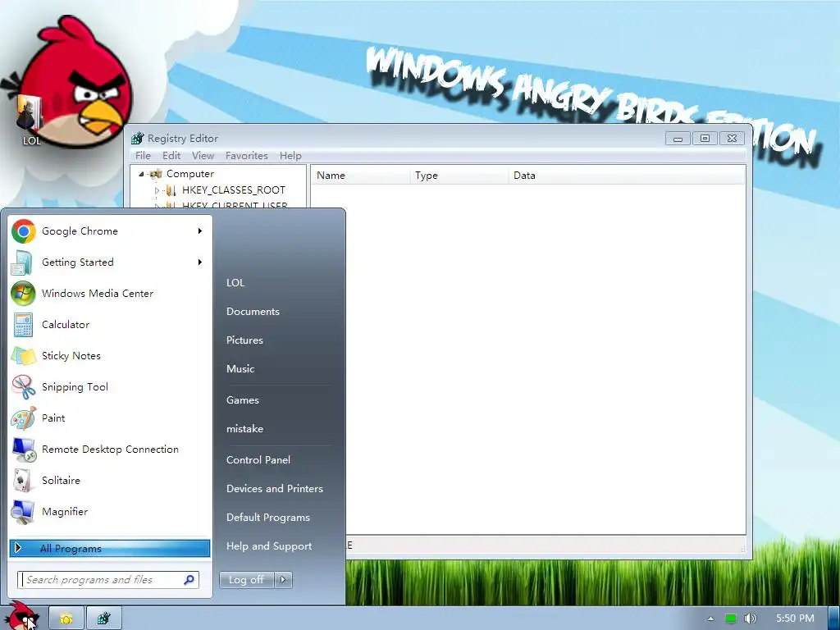840x630 pixels.
Task: Open the Favorites menu
Action: 246,155
